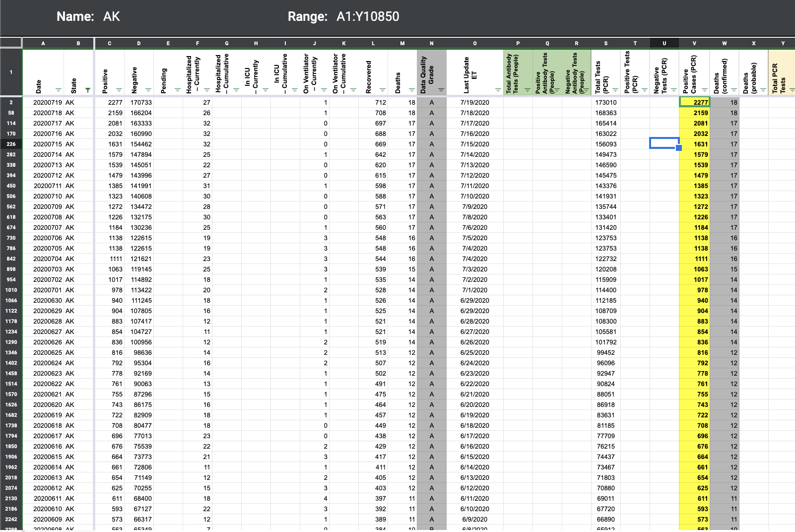The height and width of the screenshot is (532, 795).
Task: Open In ICU – Cumulative filter icon
Action: tap(295, 90)
